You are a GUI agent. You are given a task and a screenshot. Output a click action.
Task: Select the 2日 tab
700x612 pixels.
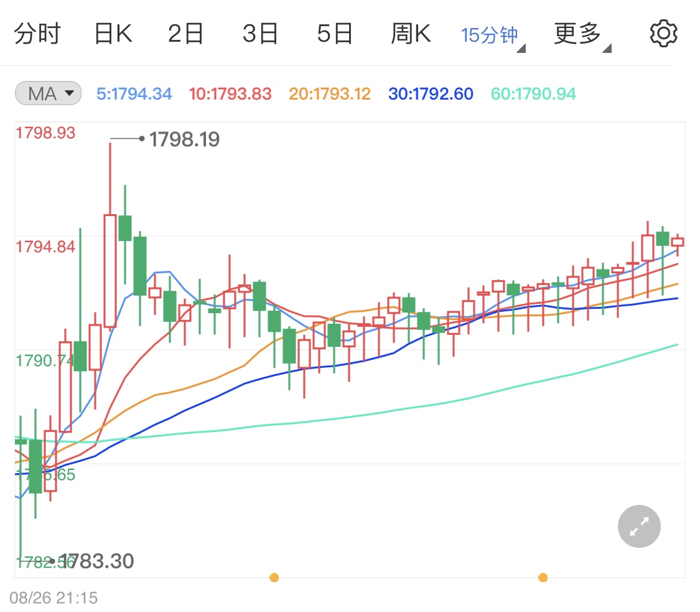point(185,34)
